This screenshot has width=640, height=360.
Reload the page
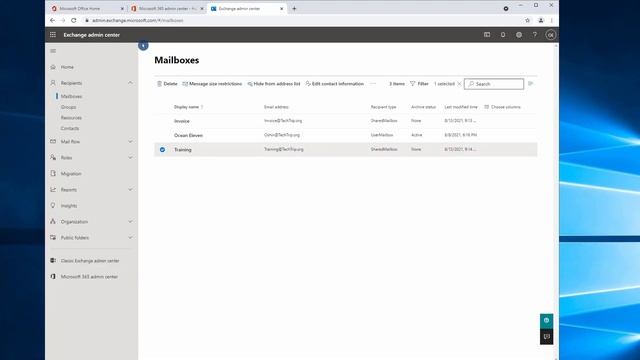tap(73, 20)
